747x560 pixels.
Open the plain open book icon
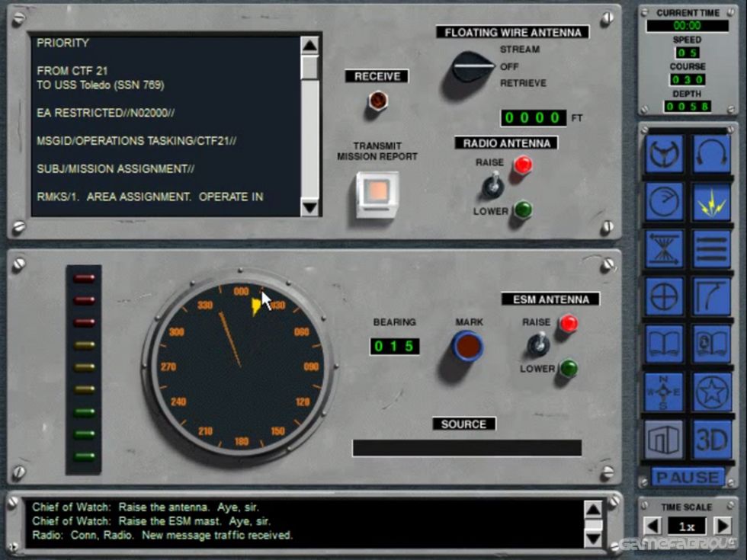point(664,344)
